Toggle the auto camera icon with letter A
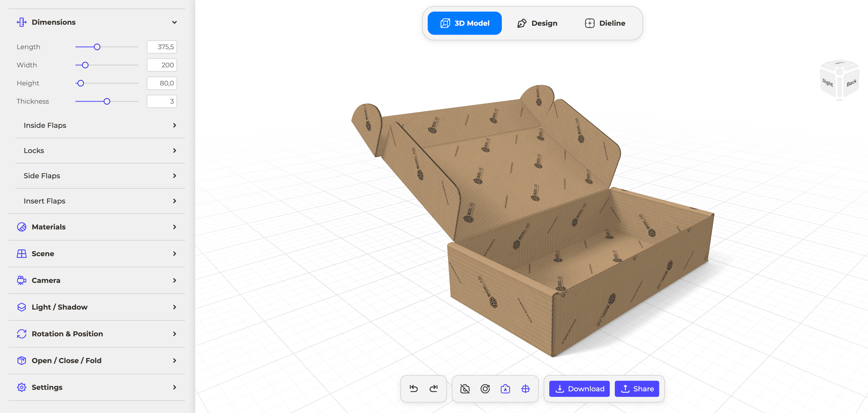This screenshot has height=413, width=868. [505, 389]
